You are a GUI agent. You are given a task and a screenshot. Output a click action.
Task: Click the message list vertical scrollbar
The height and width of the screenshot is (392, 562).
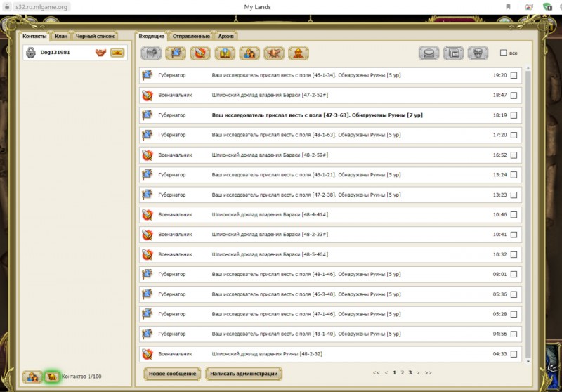[528, 214]
